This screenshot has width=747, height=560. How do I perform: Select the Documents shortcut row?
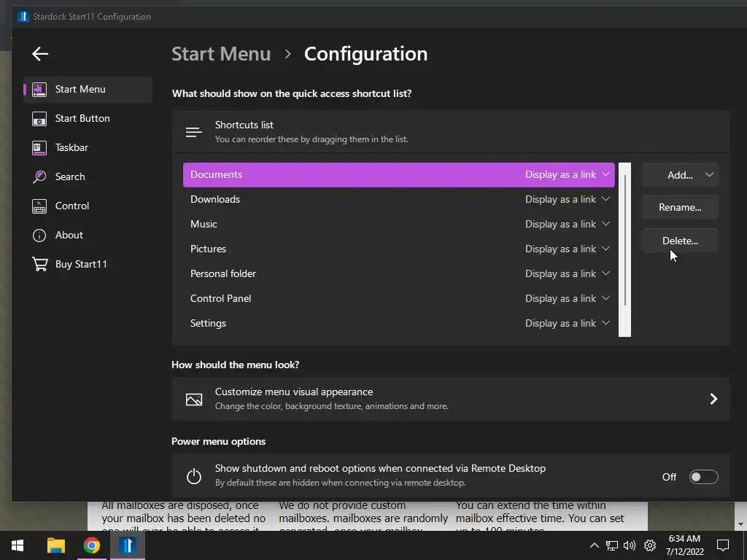click(x=399, y=175)
